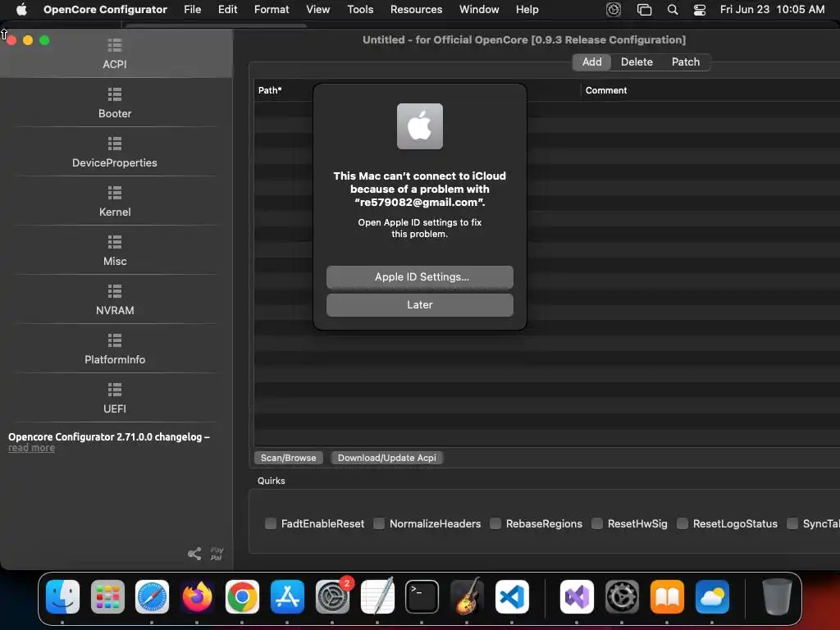Open Control Center in menu bar

click(x=699, y=10)
